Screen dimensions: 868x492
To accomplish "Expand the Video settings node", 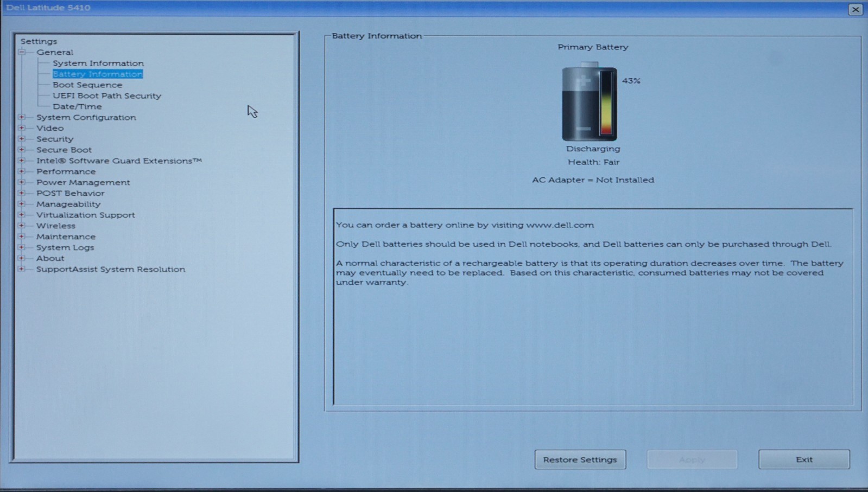I will tap(22, 128).
